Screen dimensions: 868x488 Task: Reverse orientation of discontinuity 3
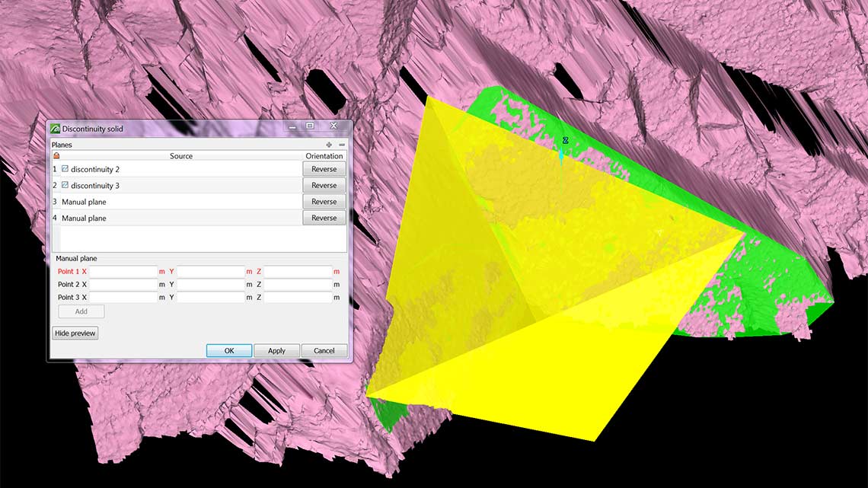(x=324, y=185)
